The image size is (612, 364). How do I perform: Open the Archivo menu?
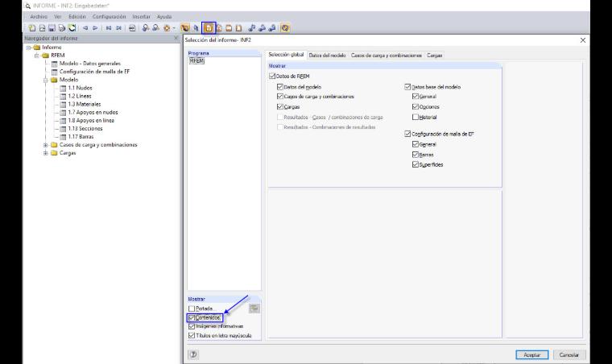tap(39, 17)
